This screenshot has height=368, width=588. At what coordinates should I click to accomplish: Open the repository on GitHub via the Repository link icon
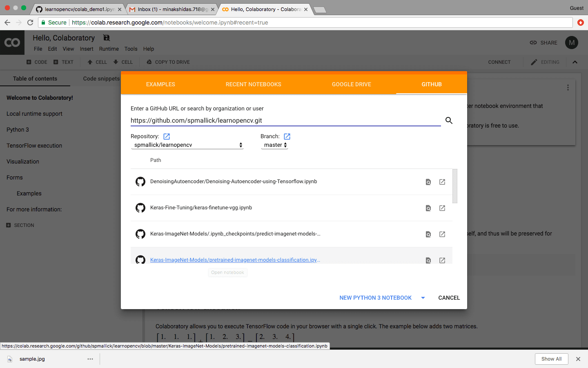coord(167,137)
